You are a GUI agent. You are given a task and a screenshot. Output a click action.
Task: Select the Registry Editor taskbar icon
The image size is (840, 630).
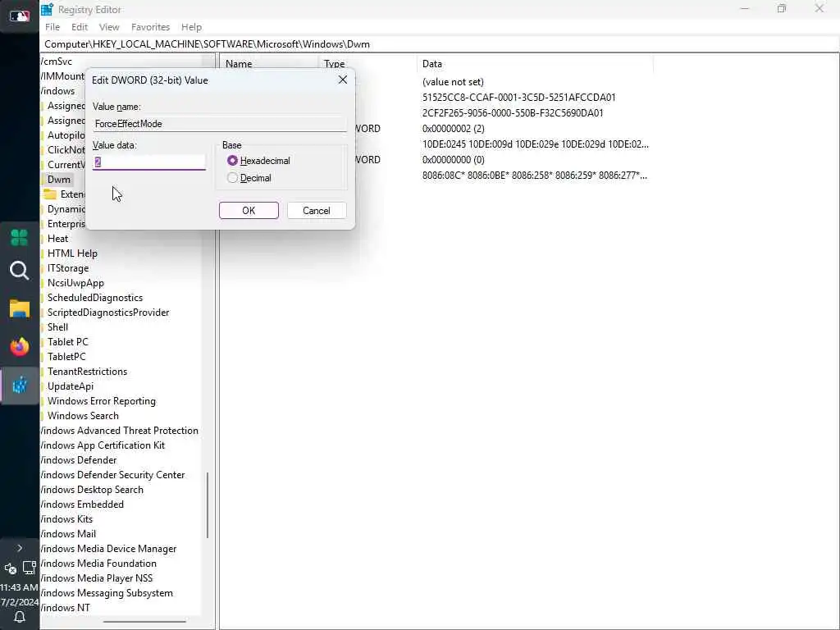[x=20, y=385]
